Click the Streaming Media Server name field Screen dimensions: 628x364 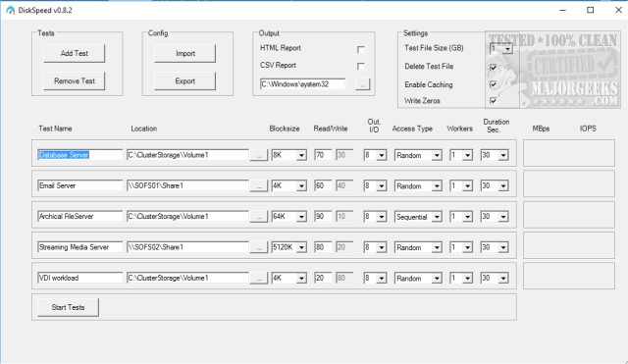80,247
